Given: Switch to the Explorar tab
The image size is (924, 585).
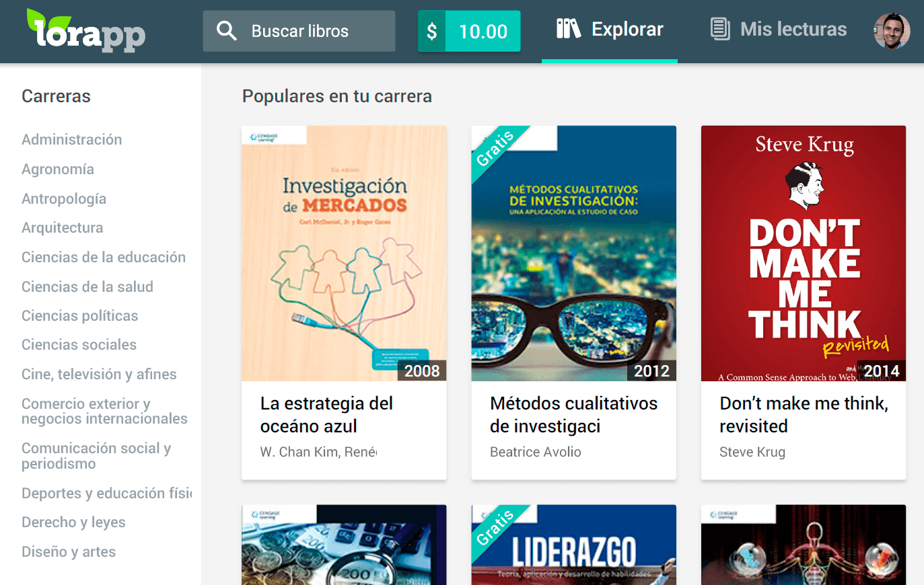Looking at the screenshot, I should coord(627,29).
